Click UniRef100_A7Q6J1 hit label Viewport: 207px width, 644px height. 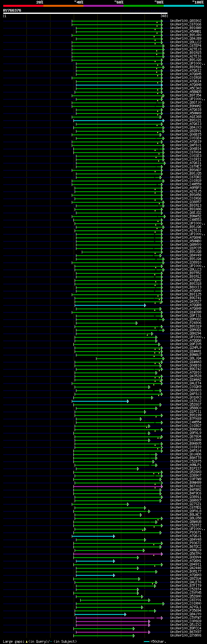[x=186, y=536]
